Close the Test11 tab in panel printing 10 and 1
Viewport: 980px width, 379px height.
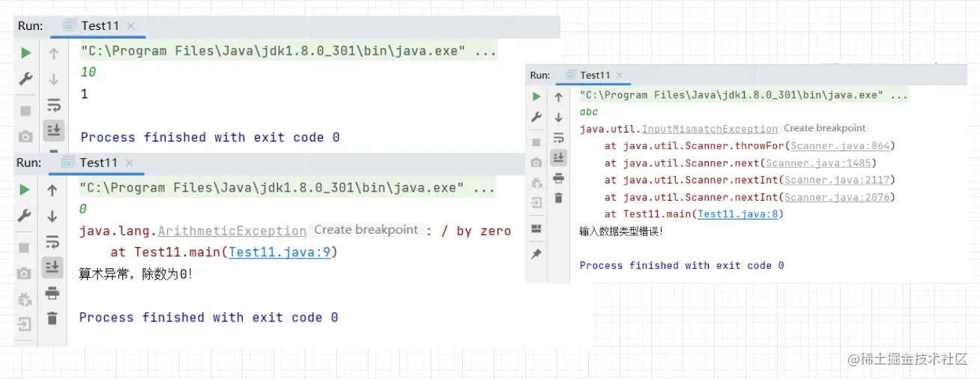coord(131,26)
